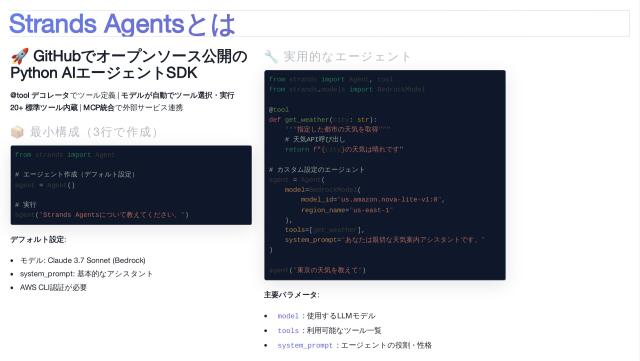Click the line starting with "@tool デコレータ"

point(122,96)
